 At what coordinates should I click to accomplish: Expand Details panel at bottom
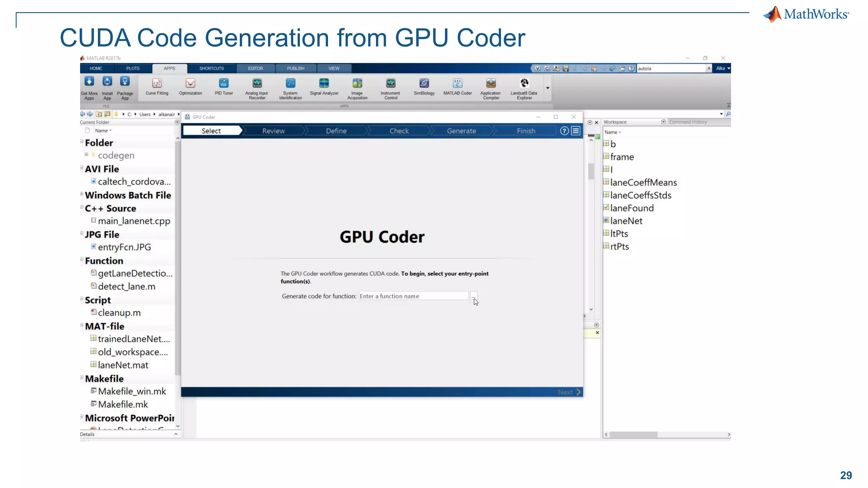coord(176,434)
